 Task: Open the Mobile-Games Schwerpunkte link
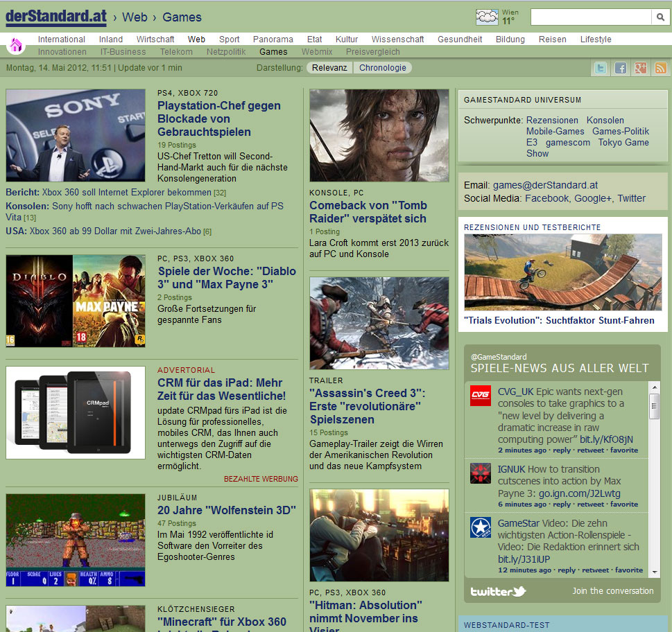(555, 132)
